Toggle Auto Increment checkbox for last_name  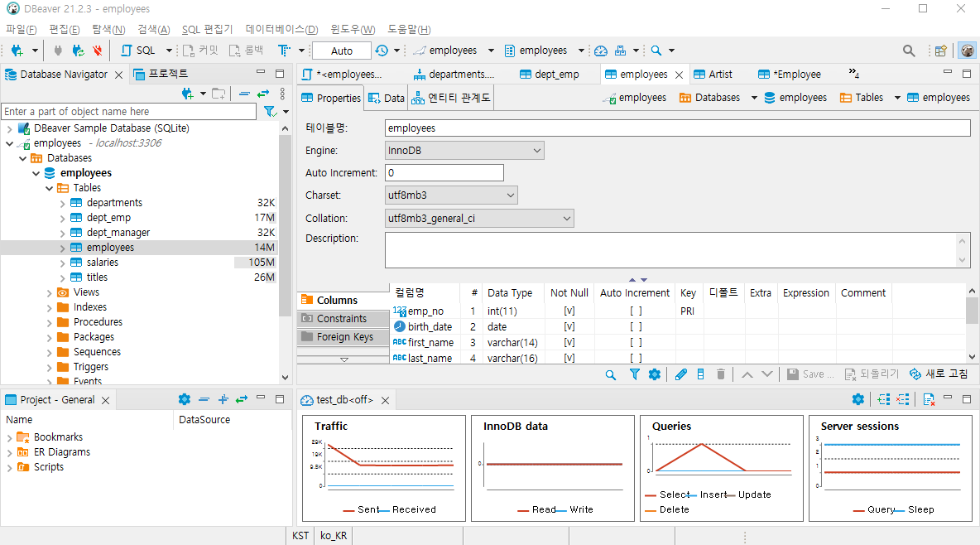click(636, 358)
